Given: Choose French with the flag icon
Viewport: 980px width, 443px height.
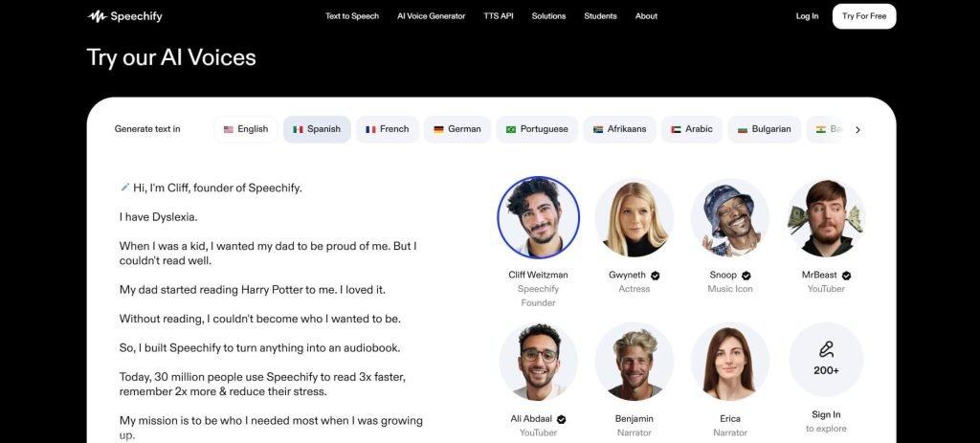Looking at the screenshot, I should tap(387, 129).
